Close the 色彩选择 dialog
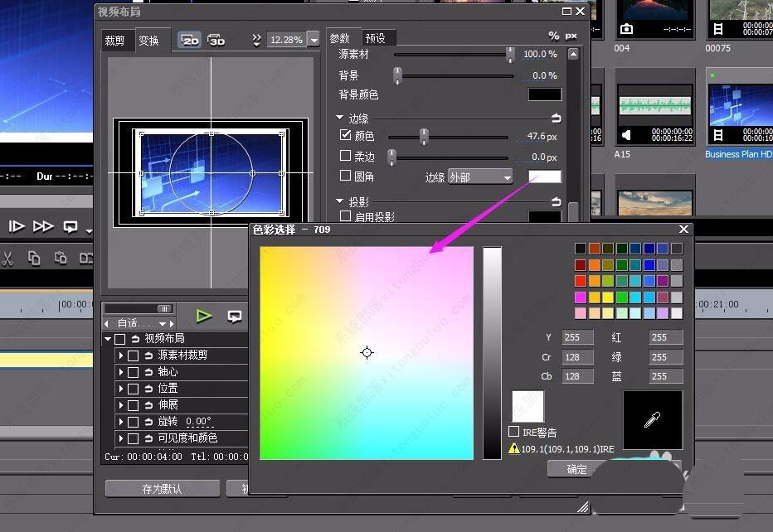The image size is (773, 532). pos(683,229)
